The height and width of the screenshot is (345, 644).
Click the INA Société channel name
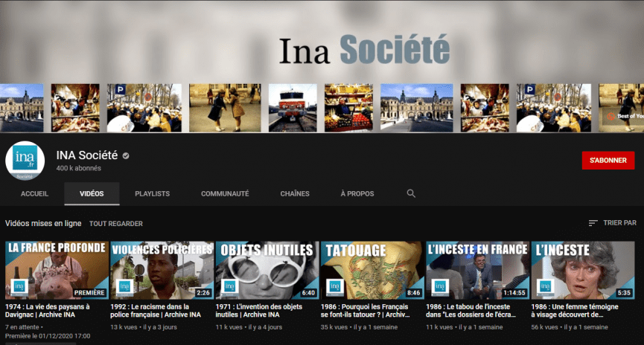[x=86, y=155]
